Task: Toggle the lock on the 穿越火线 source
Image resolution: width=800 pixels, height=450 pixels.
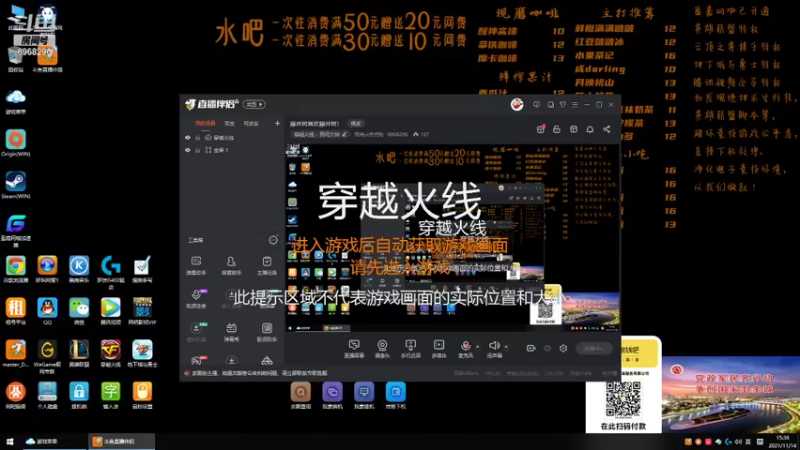Action: click(197, 138)
